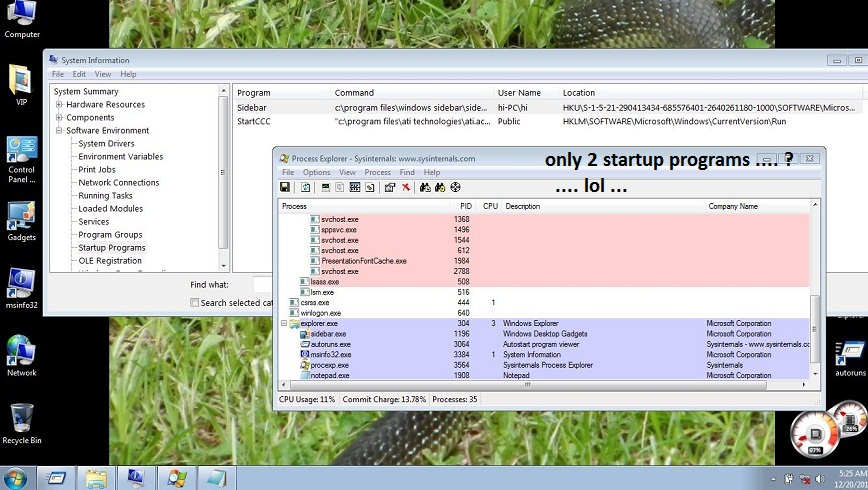The height and width of the screenshot is (490, 868).
Task: Open Options menu in Process Explorer
Action: (316, 173)
